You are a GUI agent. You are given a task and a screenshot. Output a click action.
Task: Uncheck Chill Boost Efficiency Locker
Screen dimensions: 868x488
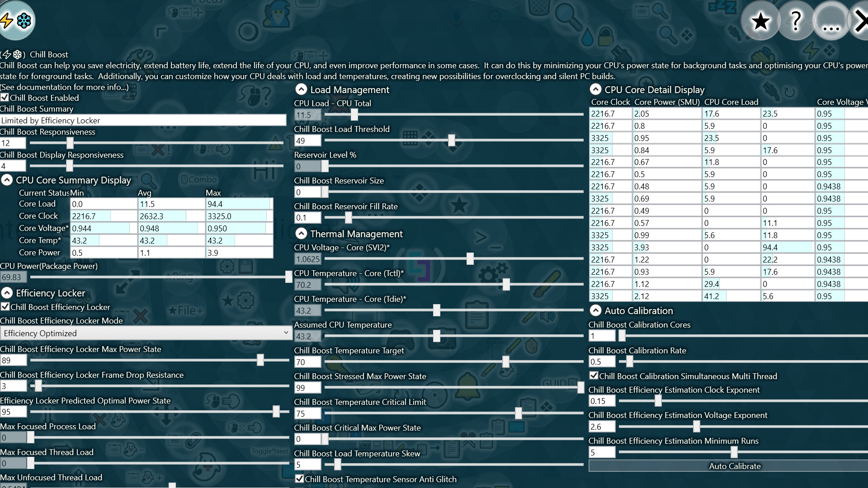tap(5, 307)
